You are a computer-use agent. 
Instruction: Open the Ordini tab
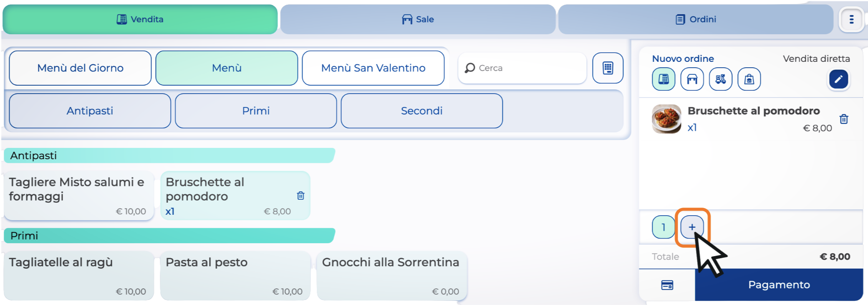[x=696, y=20]
